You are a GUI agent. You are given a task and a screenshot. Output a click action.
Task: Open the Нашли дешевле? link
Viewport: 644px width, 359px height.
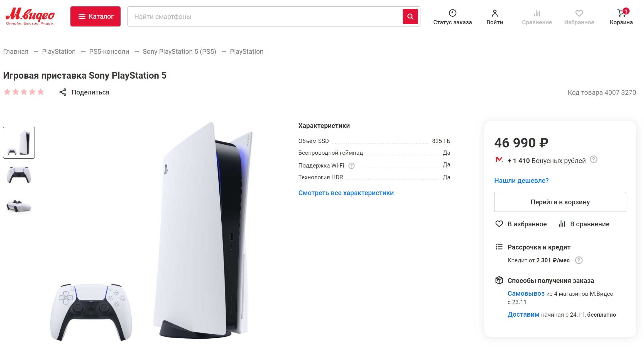point(521,181)
